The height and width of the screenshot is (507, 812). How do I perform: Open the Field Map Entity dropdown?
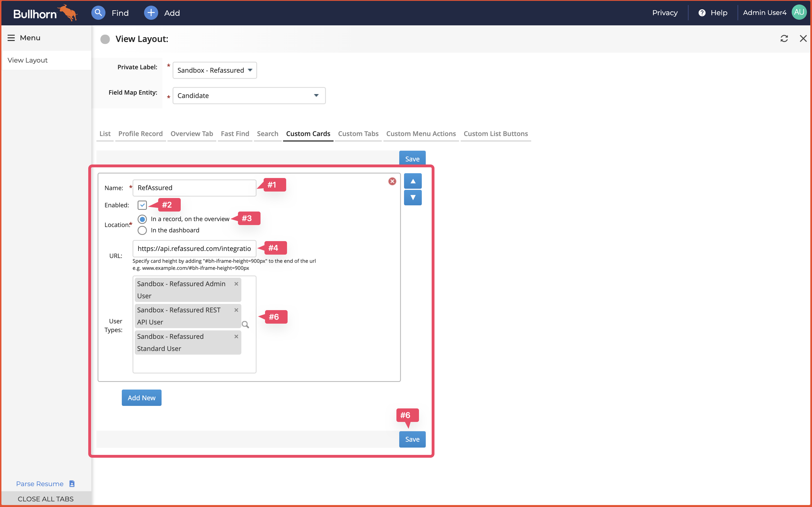tap(316, 95)
